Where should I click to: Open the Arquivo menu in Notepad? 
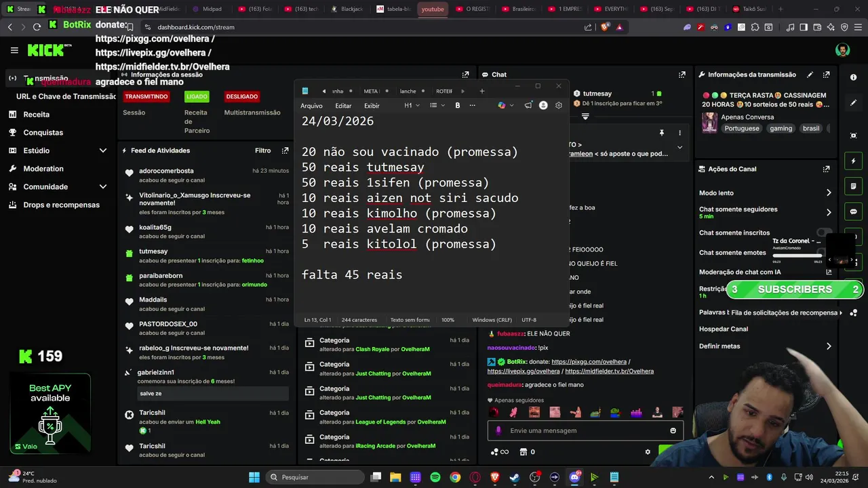[x=311, y=106]
